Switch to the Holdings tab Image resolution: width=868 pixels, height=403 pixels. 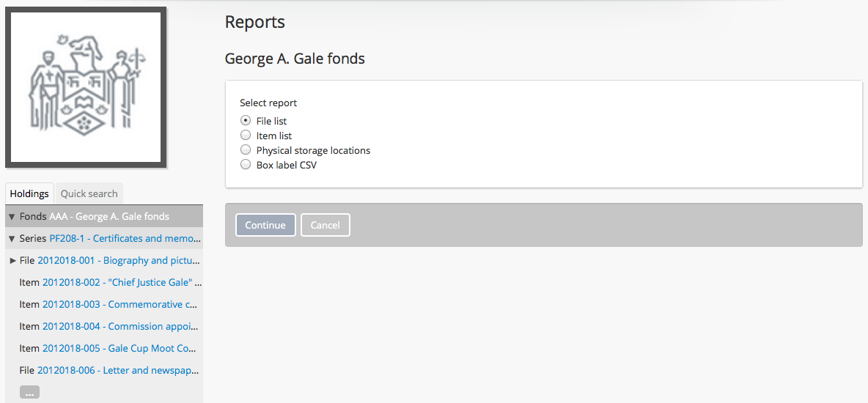(x=29, y=193)
